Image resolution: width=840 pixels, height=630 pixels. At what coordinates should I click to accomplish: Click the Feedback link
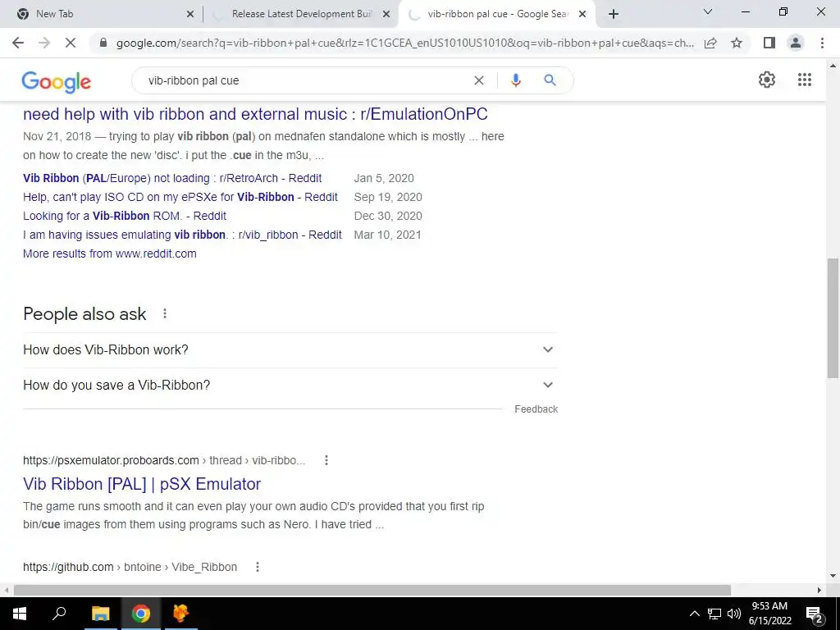(x=536, y=409)
